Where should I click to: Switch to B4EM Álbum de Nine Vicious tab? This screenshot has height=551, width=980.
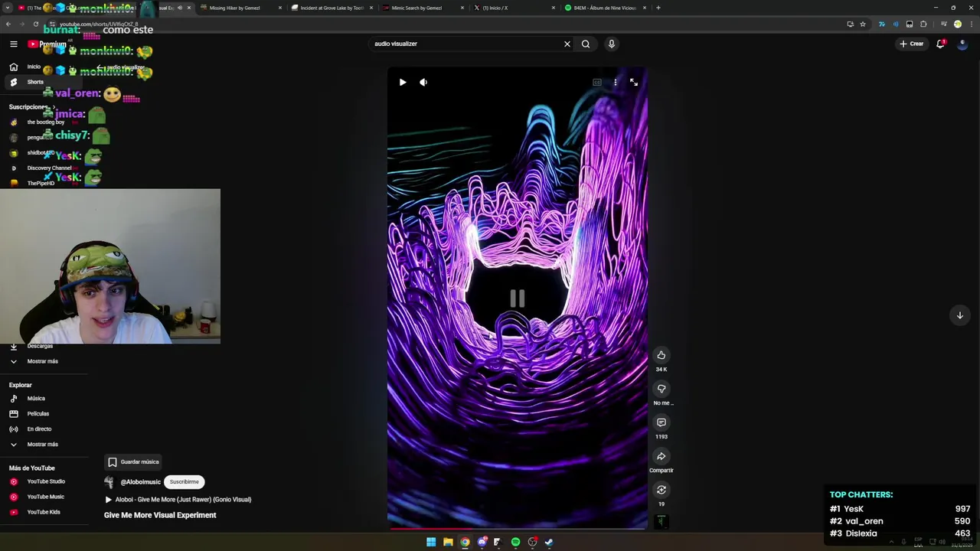605,8
